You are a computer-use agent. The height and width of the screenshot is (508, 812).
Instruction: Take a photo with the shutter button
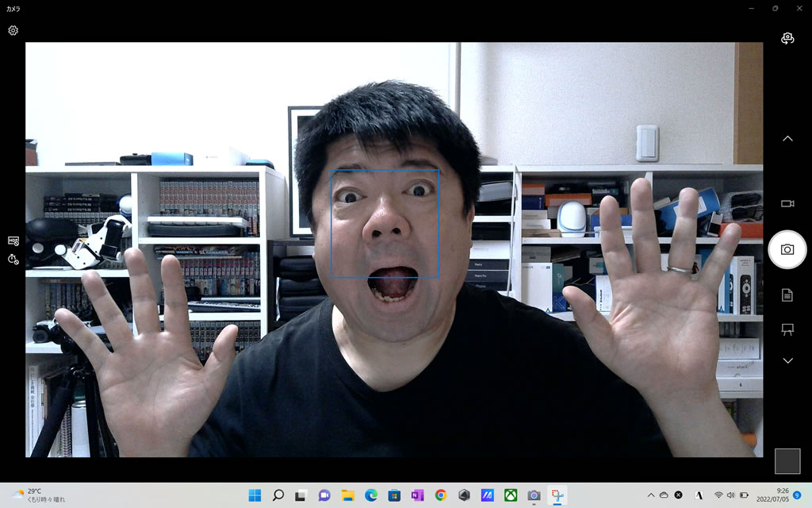pos(787,249)
